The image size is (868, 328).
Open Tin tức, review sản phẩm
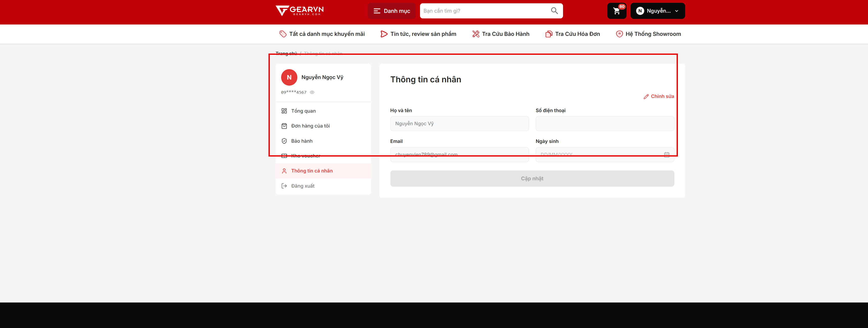418,34
